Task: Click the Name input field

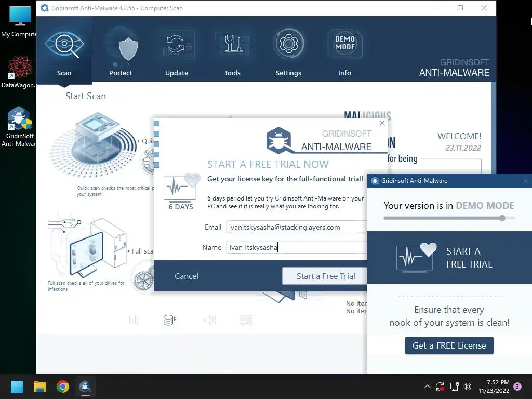Action: [x=297, y=247]
